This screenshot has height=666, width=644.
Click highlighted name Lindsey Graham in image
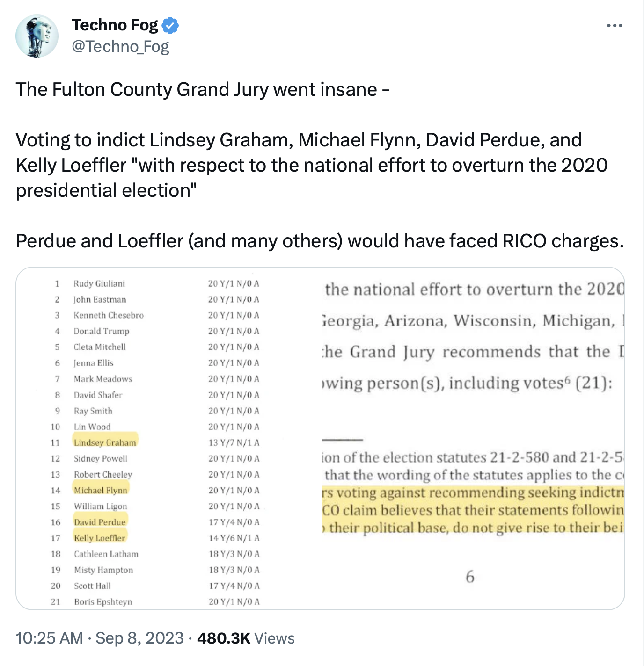[105, 442]
